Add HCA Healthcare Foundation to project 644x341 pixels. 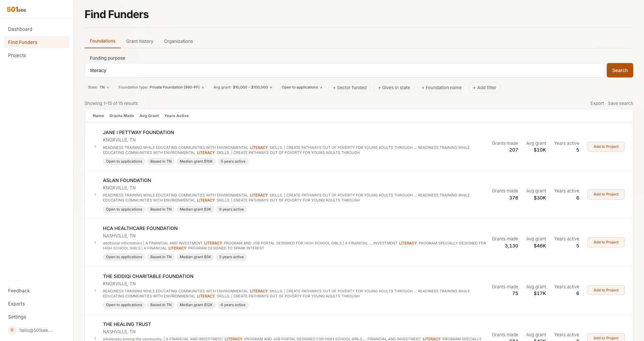606,242
